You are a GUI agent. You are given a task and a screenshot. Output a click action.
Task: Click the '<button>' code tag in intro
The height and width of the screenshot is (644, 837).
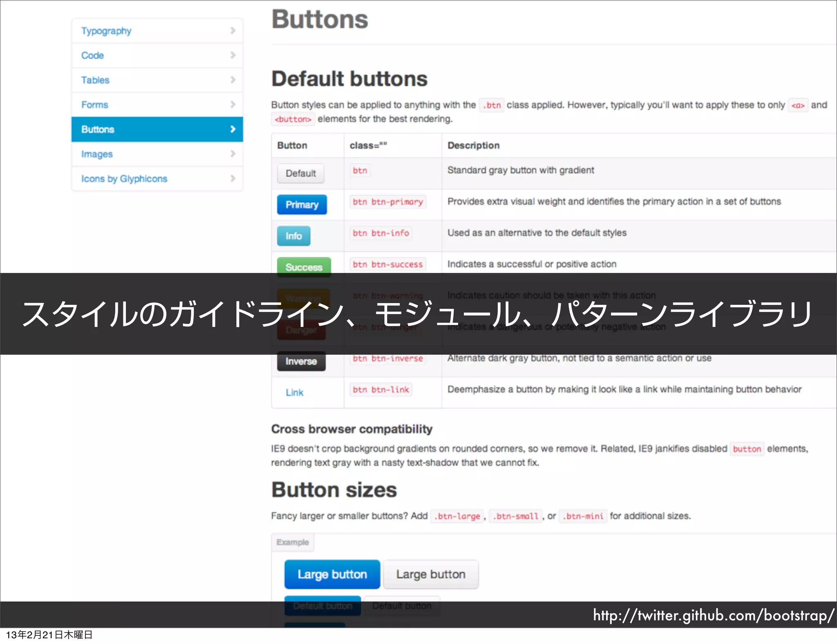[x=293, y=119]
